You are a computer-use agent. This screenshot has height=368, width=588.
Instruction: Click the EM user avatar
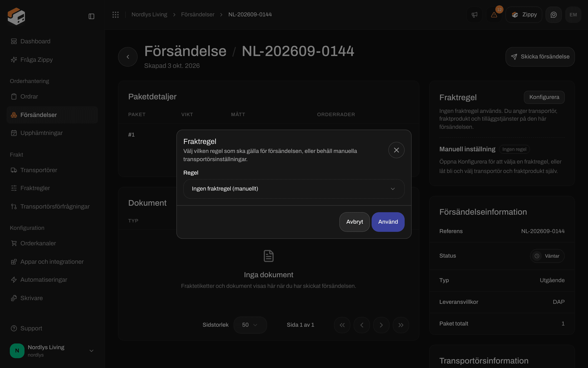[x=573, y=15]
